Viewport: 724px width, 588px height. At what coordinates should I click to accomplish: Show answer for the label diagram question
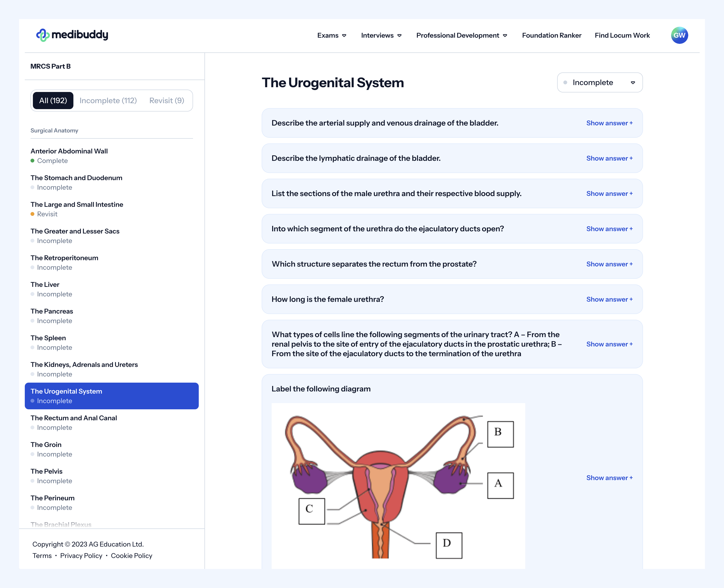(609, 478)
